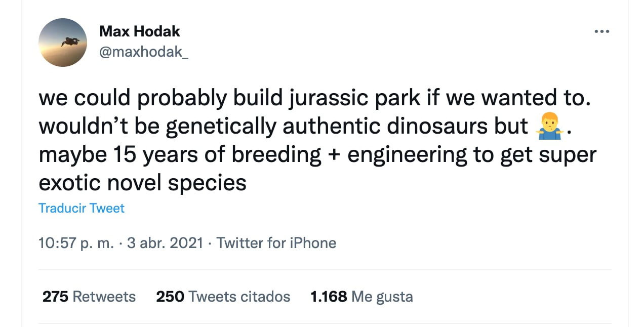
Task: Click the number 250 in tweet stats
Action: pyautogui.click(x=170, y=296)
